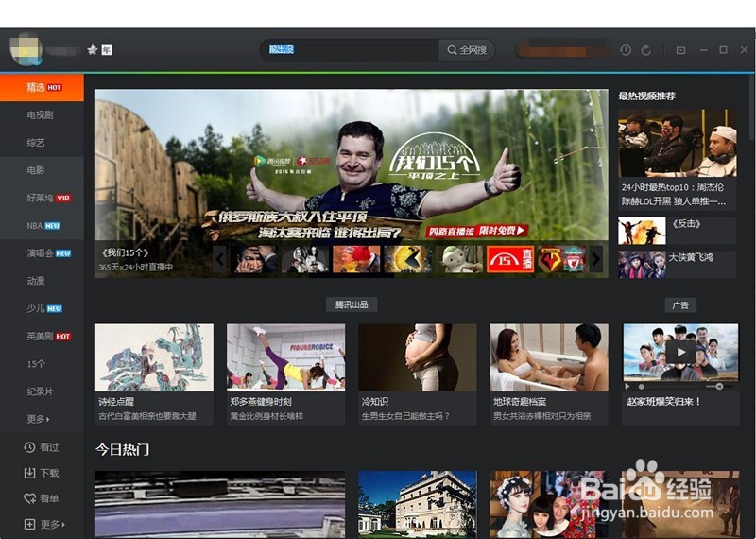Expand 更多 at bottom of sidebar
Image resolution: width=756 pixels, height=539 pixels.
point(44,524)
